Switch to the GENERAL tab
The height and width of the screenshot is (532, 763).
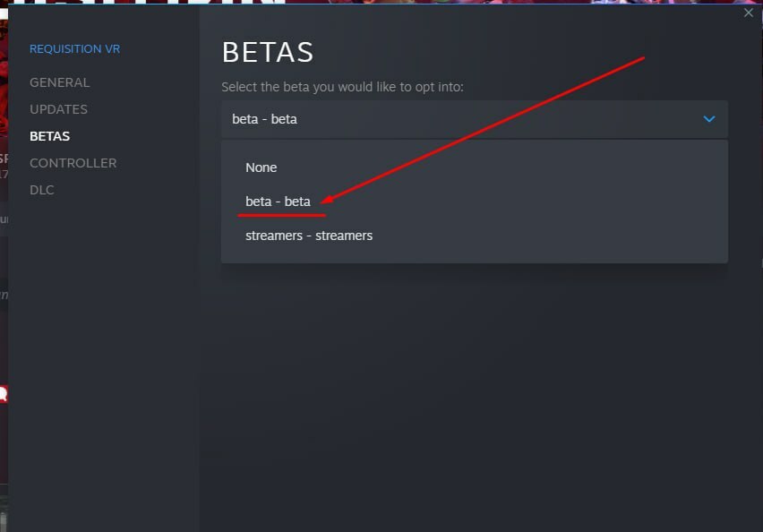pos(59,82)
